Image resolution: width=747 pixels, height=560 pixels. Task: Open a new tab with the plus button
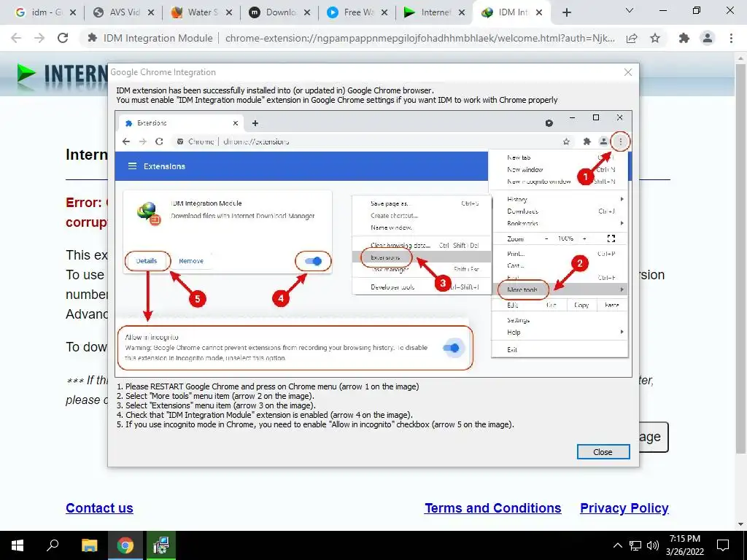click(566, 13)
